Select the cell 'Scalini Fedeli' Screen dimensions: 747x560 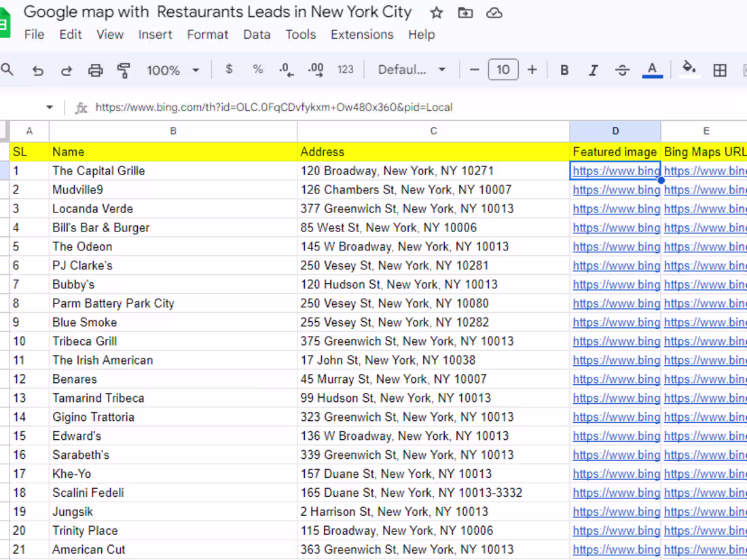pyautogui.click(x=173, y=493)
